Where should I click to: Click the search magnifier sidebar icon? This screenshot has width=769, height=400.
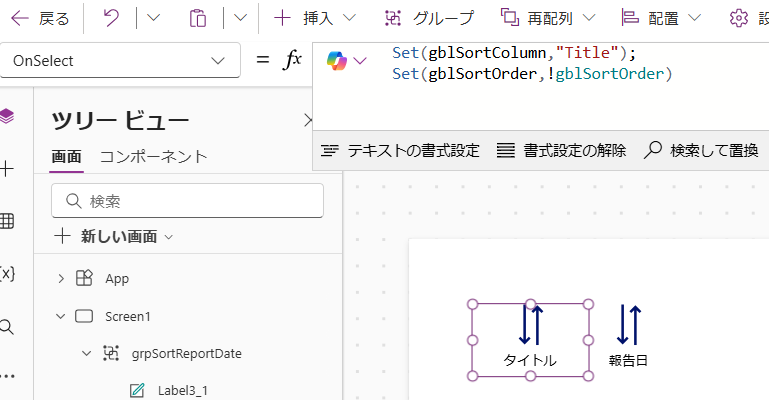(x=7, y=326)
